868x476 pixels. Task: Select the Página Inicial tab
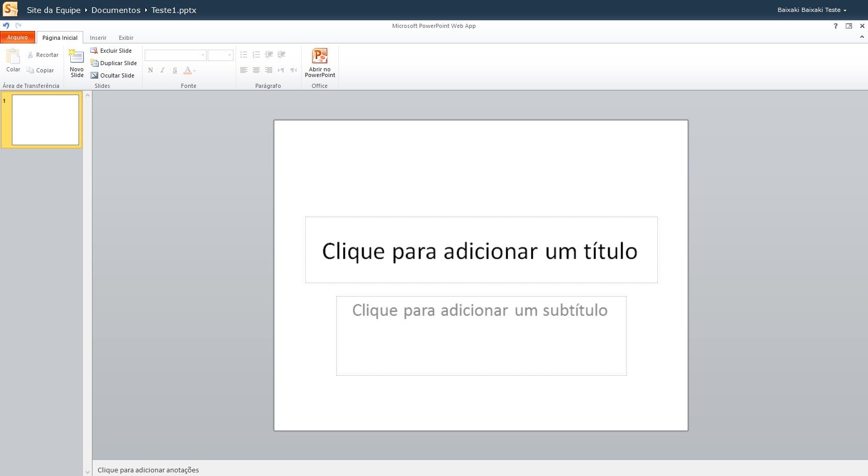point(60,38)
